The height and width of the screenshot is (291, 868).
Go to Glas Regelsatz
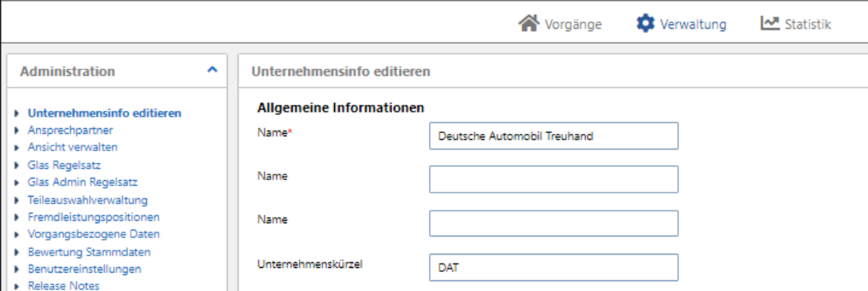click(64, 165)
